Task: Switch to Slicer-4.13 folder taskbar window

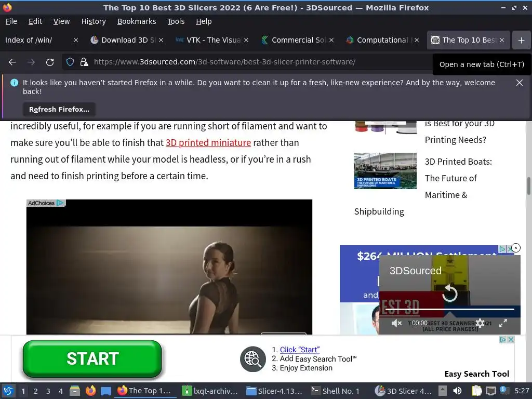Action: point(274,391)
